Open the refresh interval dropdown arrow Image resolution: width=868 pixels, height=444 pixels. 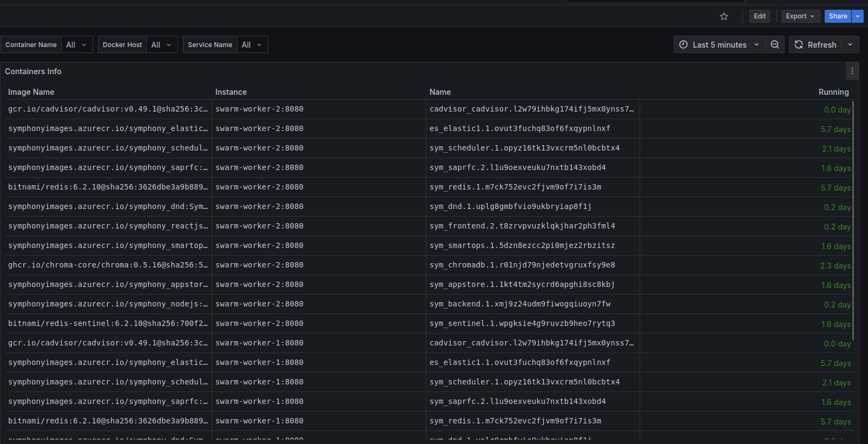pyautogui.click(x=850, y=44)
